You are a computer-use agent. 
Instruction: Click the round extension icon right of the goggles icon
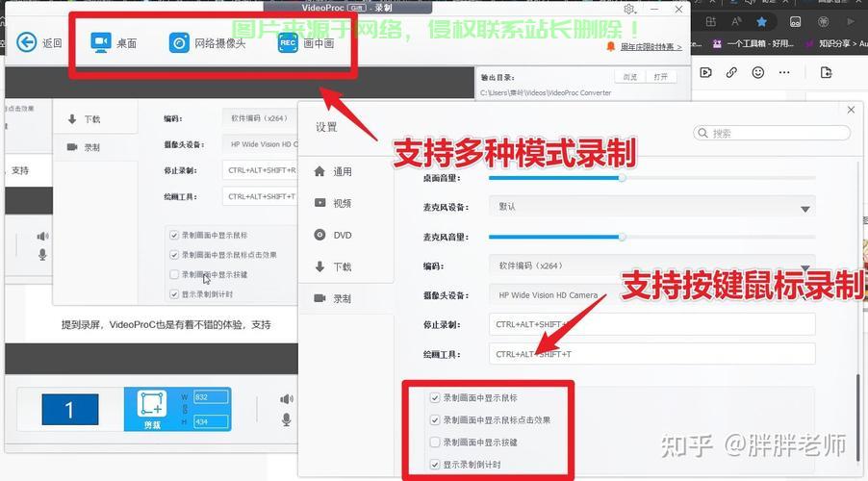coord(824,21)
